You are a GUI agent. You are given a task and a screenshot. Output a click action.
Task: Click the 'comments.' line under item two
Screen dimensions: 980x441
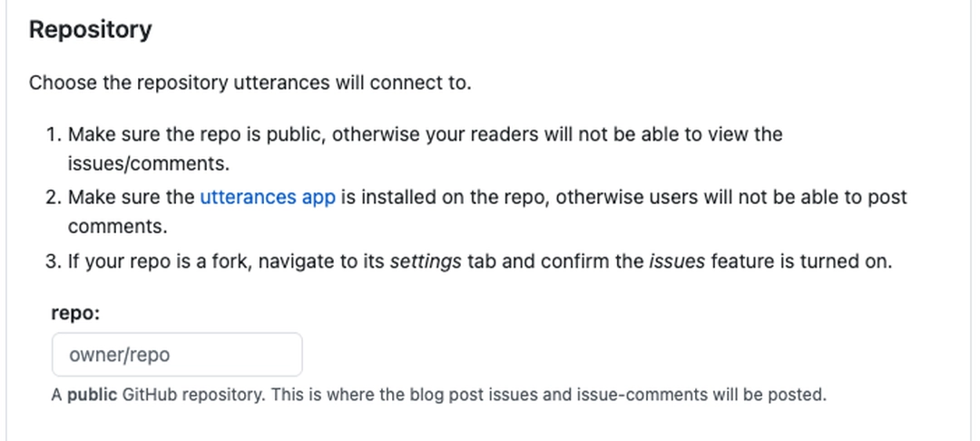point(117,226)
